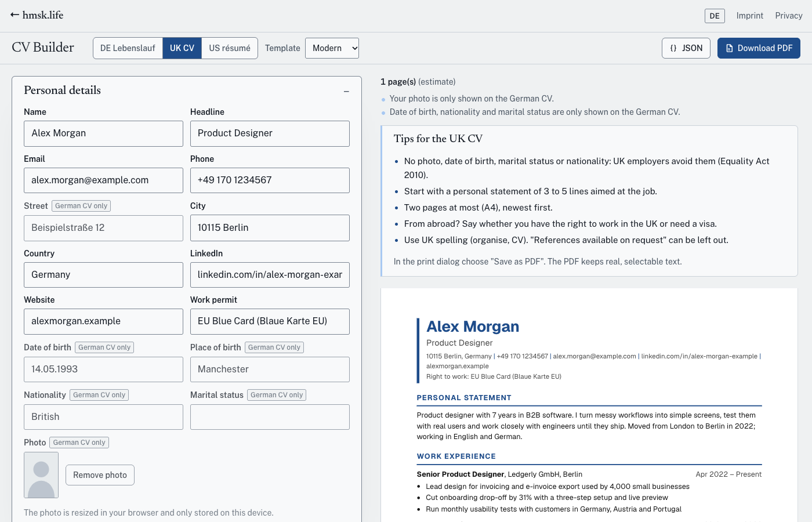Image resolution: width=812 pixels, height=522 pixels.
Task: Edit the Country field Germany
Action: click(x=103, y=275)
